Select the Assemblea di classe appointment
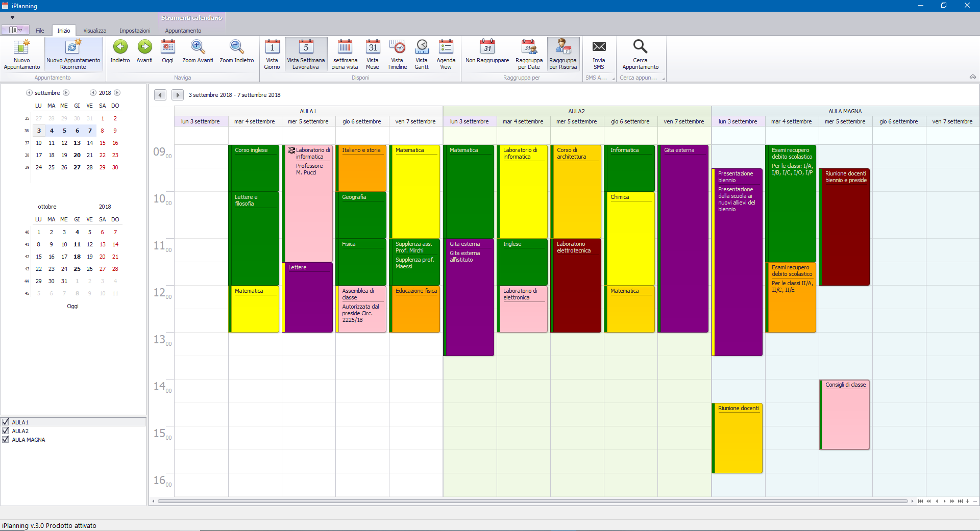 click(x=361, y=309)
